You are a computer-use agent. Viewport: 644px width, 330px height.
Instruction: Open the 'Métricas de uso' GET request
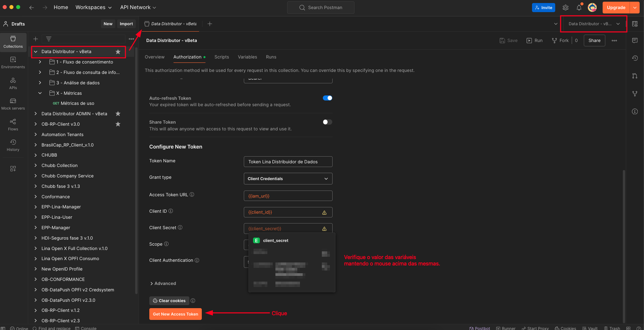point(77,104)
